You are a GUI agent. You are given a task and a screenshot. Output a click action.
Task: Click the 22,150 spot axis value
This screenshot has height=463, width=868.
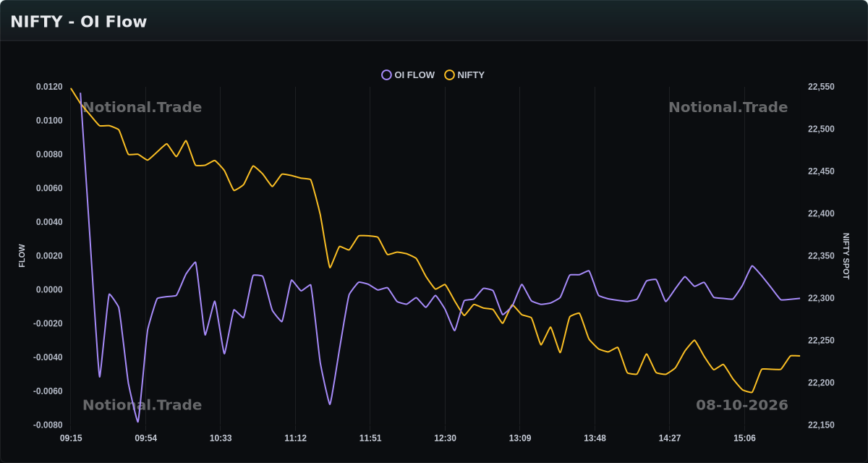(x=821, y=425)
